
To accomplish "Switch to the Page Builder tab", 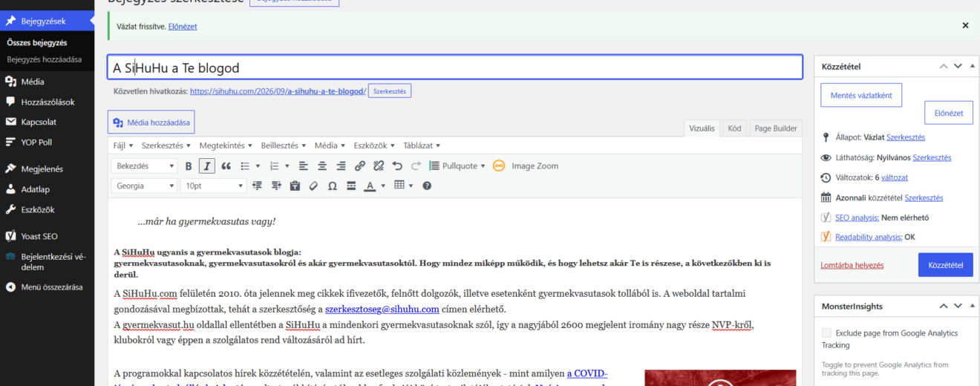I will pos(776,128).
